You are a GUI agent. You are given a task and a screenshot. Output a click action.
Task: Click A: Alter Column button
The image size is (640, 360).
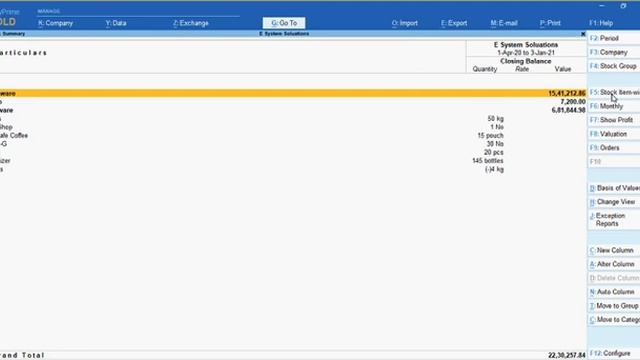click(x=613, y=264)
